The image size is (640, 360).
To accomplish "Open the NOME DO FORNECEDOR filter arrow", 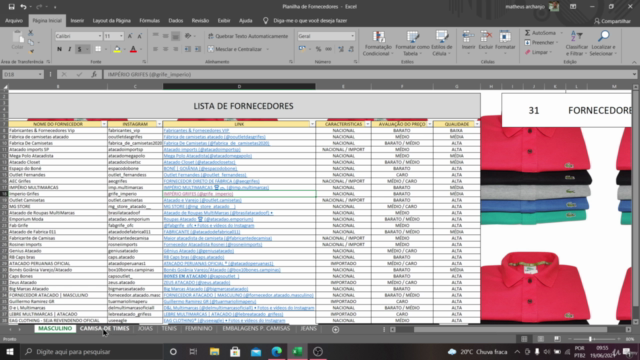I will click(x=104, y=124).
